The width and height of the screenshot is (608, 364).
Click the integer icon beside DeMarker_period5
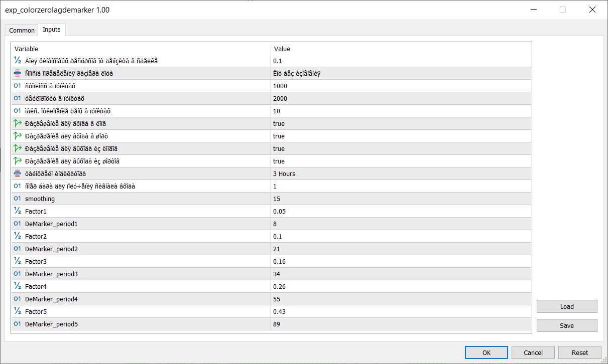(x=18, y=324)
